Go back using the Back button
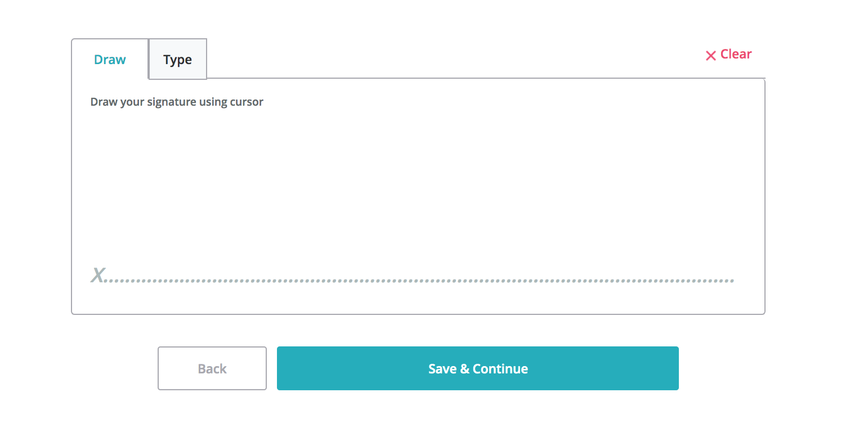The height and width of the screenshot is (424, 868). pyautogui.click(x=212, y=368)
